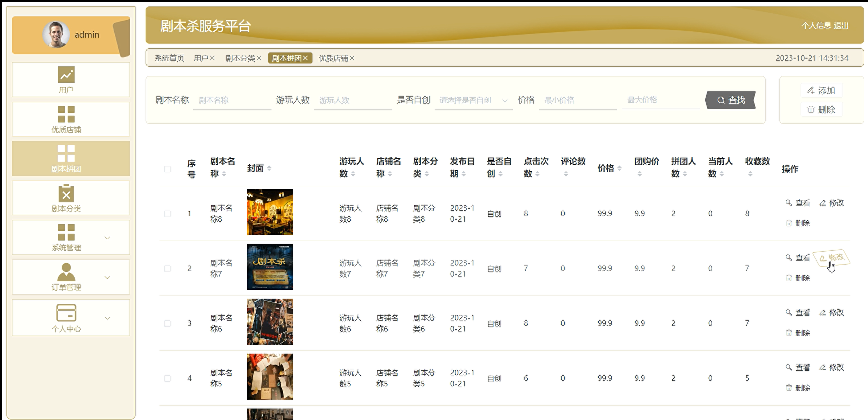Close the 剧本分类 tab

pyautogui.click(x=259, y=58)
